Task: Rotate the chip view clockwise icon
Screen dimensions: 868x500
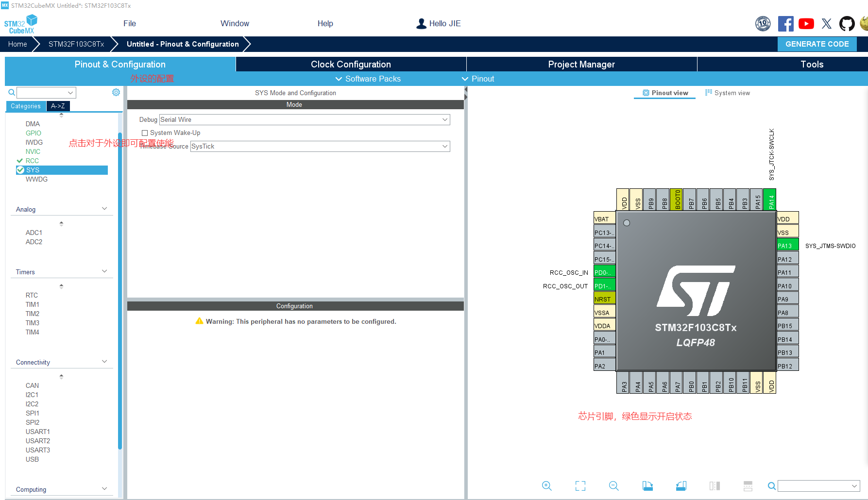Action: click(647, 486)
